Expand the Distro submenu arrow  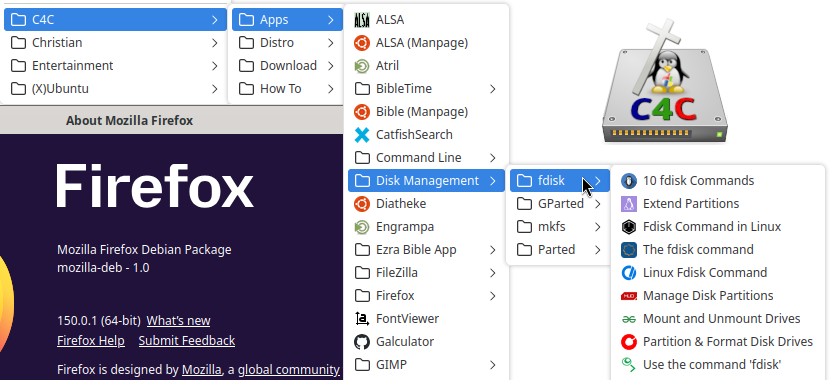pos(330,43)
